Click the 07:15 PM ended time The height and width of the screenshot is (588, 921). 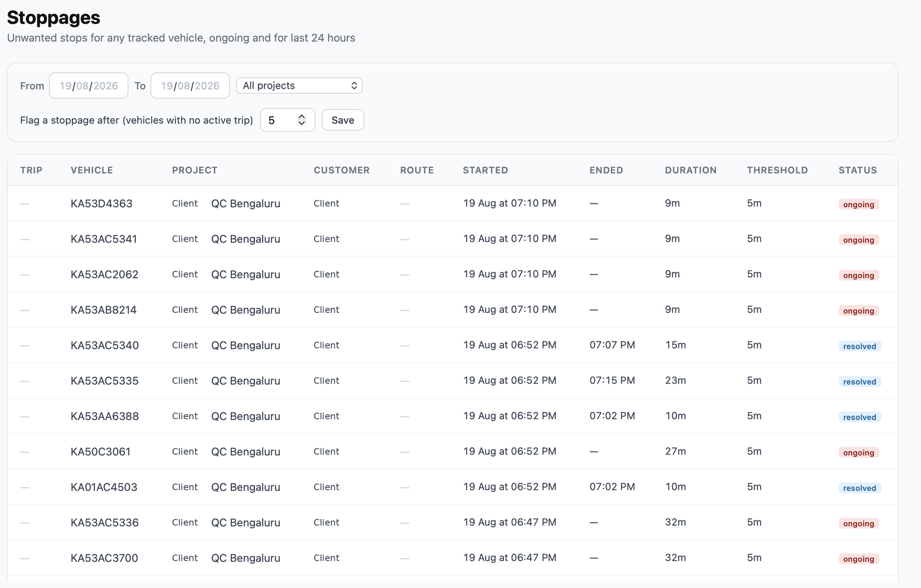pos(612,380)
